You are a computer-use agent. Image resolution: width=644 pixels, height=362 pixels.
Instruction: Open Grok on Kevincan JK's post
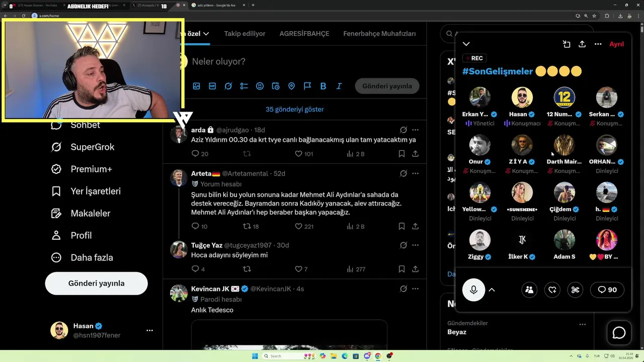point(403,289)
